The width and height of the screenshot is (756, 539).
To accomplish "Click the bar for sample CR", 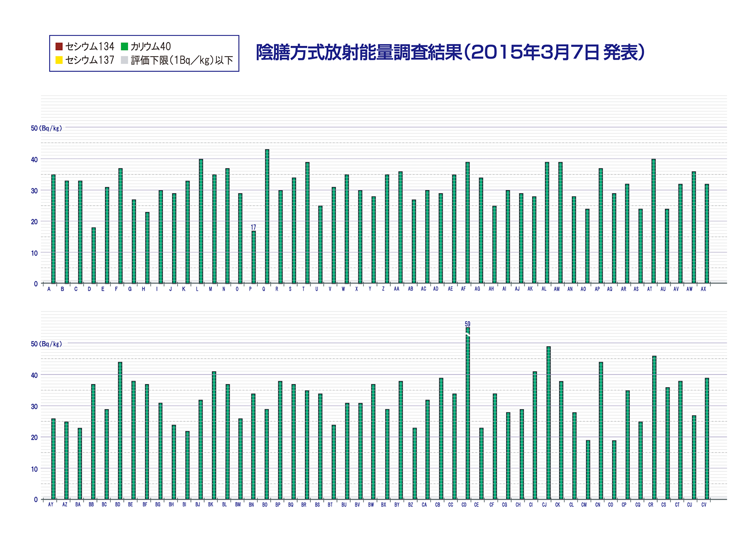I will click(x=654, y=428).
